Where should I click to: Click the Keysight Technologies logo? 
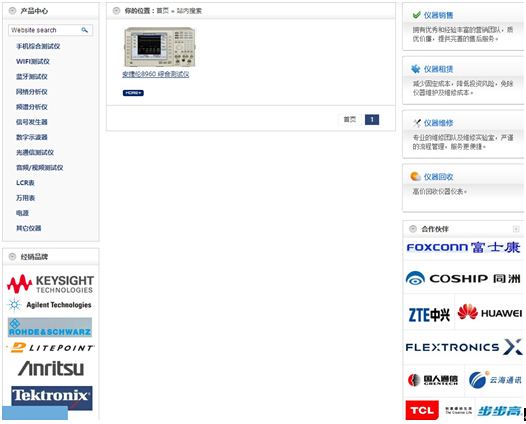point(50,284)
